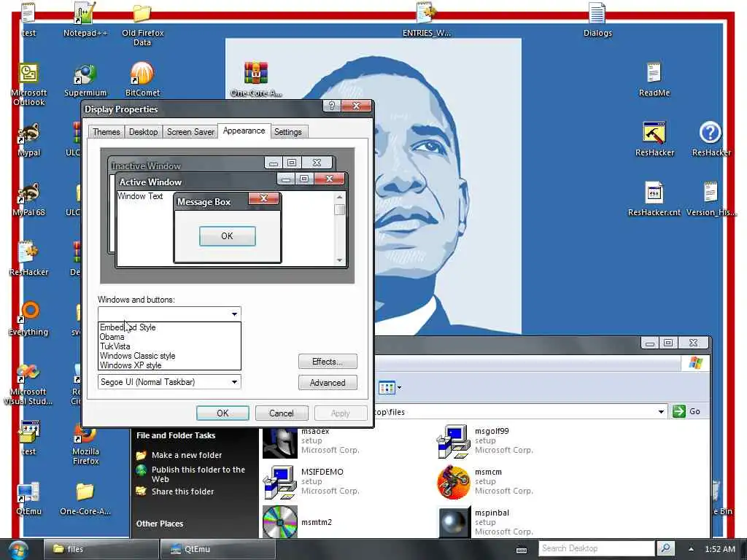The image size is (747, 560).
Task: Click the preview Message Box OK button
Action: [228, 236]
